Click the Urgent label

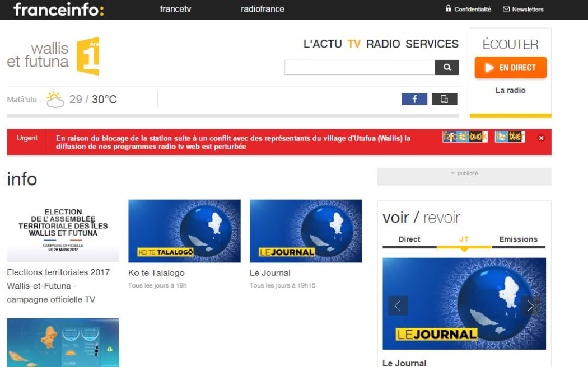click(x=27, y=138)
